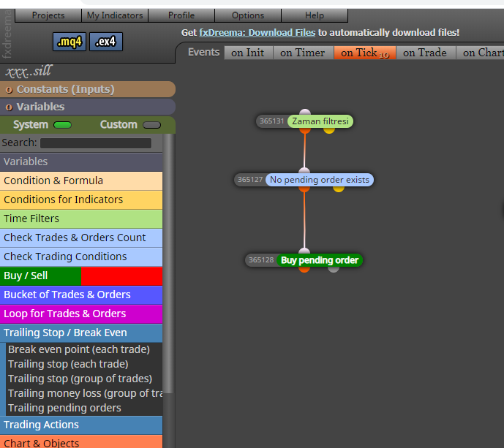
Task: Select Trailing money loss block
Action: 85,393
